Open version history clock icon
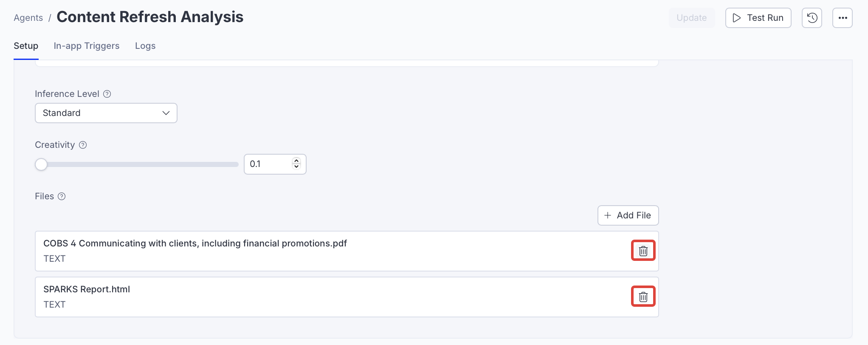The image size is (868, 345). click(812, 18)
